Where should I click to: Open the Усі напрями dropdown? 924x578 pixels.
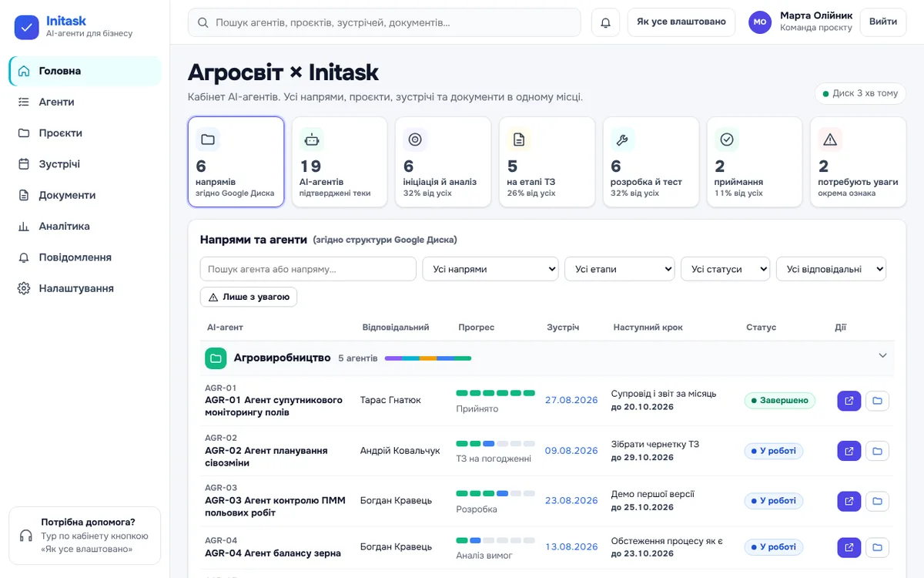click(x=490, y=269)
